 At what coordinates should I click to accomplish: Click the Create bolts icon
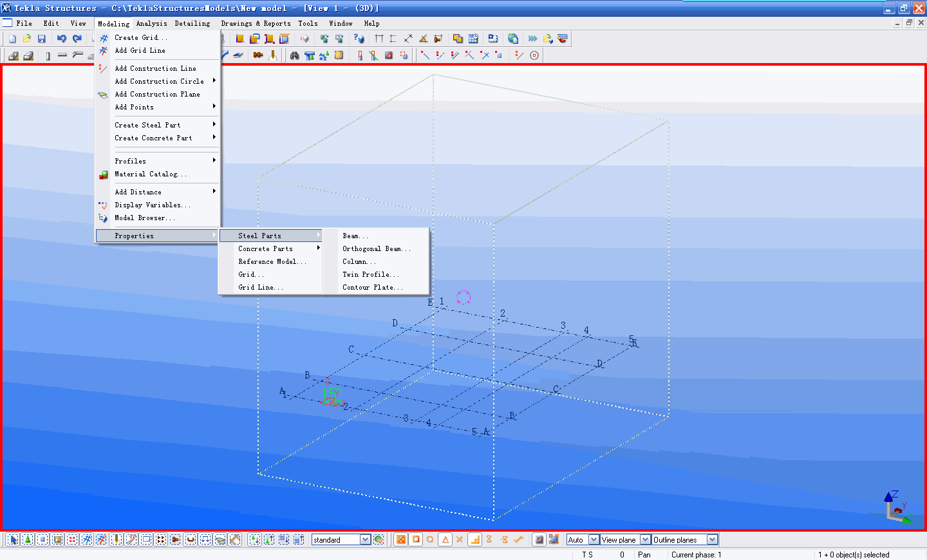[257, 55]
